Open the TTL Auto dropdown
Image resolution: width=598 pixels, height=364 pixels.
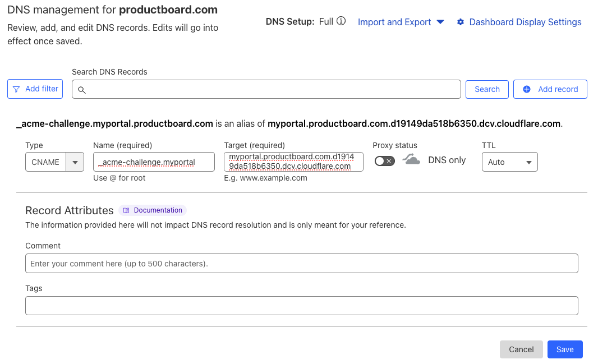509,162
